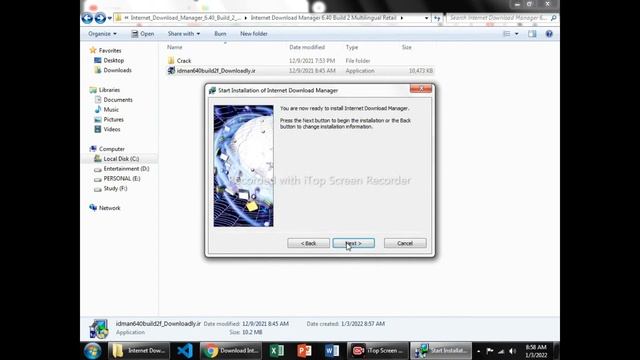The width and height of the screenshot is (640, 360).
Task: Select idman640build2f_Downloadly.ir application file
Action: [x=216, y=71]
